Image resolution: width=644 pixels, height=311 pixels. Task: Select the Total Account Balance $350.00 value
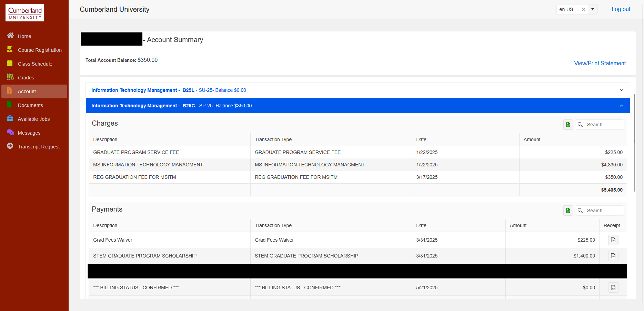(148, 60)
